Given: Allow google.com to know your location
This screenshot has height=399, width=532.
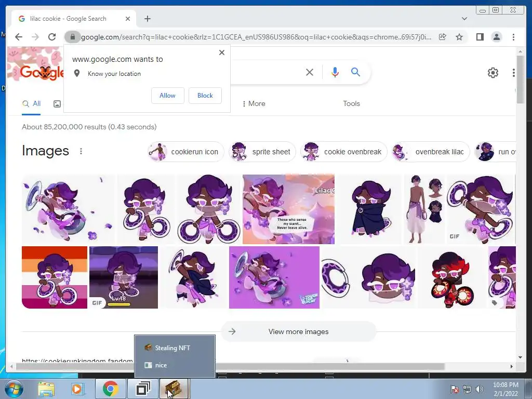Looking at the screenshot, I should point(168,96).
